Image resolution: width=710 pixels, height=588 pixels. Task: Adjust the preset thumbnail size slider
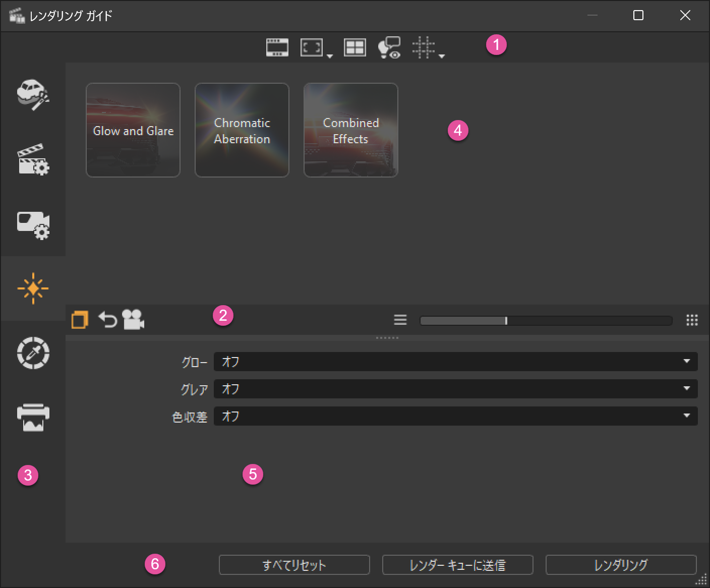(x=546, y=321)
